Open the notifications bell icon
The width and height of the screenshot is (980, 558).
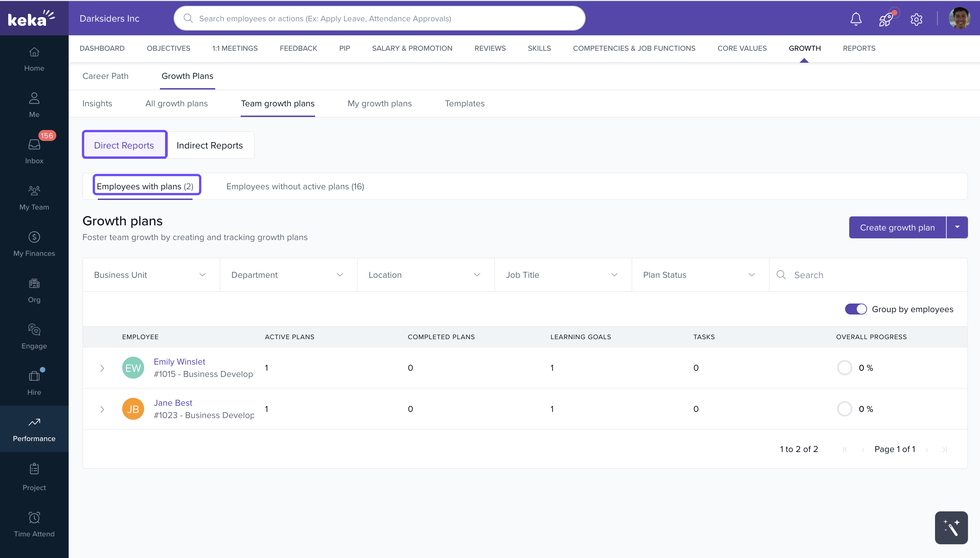pyautogui.click(x=855, y=19)
